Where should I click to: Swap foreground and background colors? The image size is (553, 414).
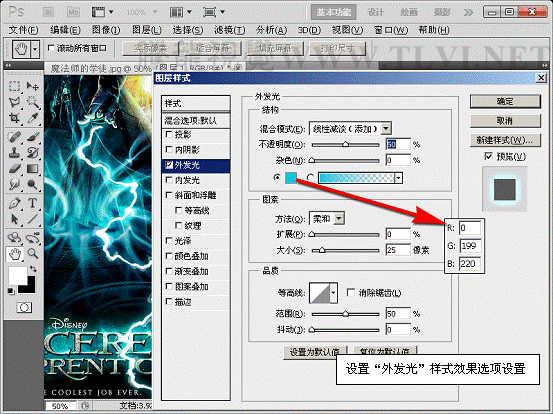click(34, 269)
